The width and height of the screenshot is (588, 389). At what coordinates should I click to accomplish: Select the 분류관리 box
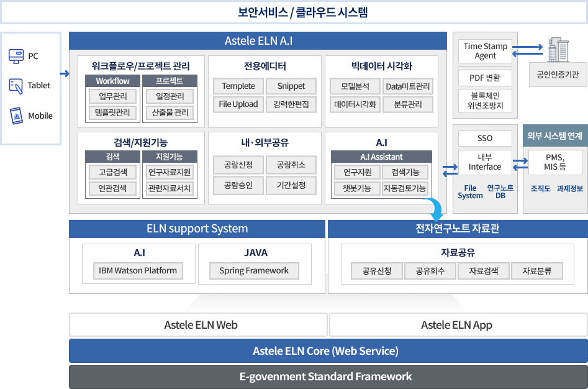click(x=407, y=104)
